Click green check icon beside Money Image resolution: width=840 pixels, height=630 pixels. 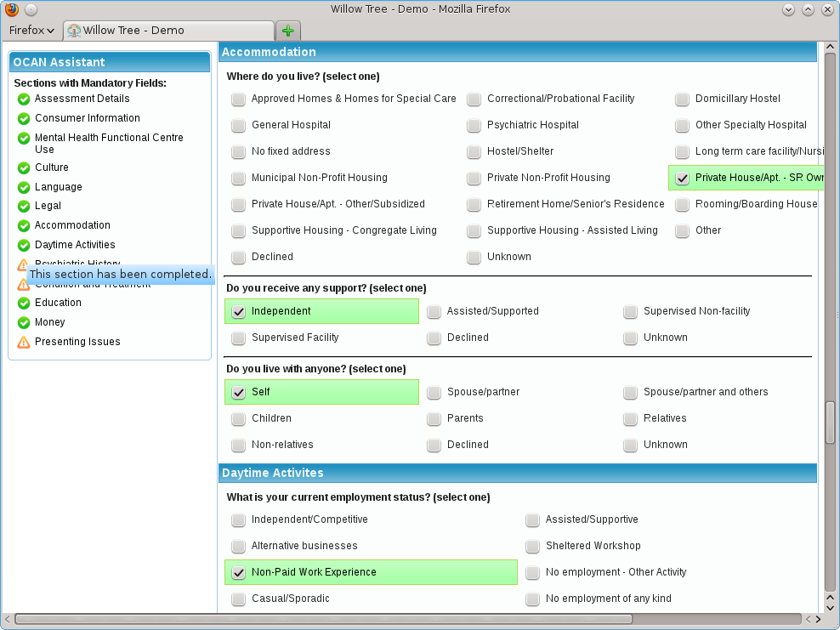click(24, 322)
